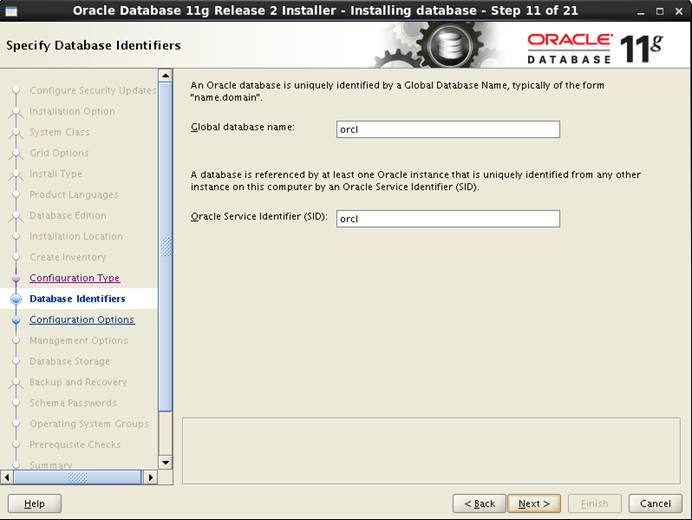Click the Operating System Groups step

coord(89,424)
